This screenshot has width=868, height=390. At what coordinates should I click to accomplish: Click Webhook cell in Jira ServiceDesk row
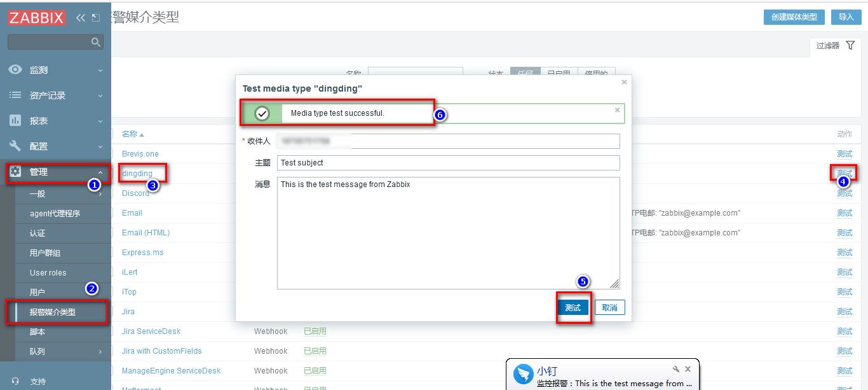[x=271, y=331]
